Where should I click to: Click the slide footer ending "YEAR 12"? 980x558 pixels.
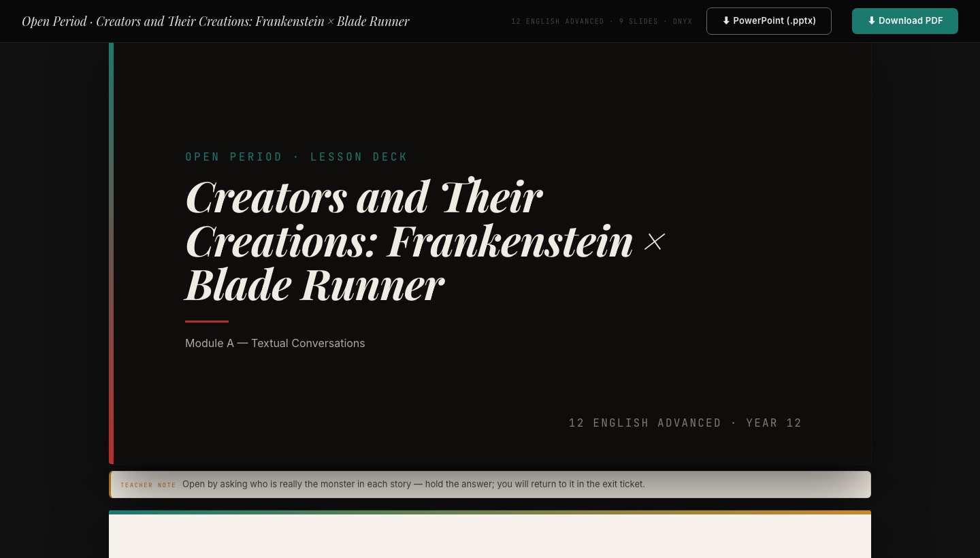(685, 423)
